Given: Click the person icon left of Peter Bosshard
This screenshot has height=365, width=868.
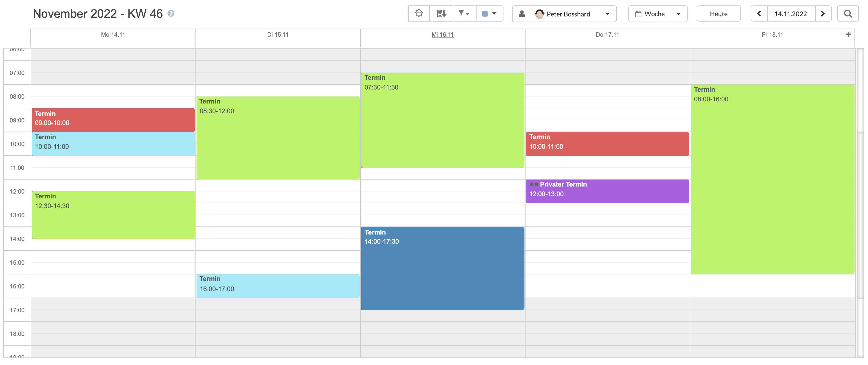Looking at the screenshot, I should [x=521, y=14].
